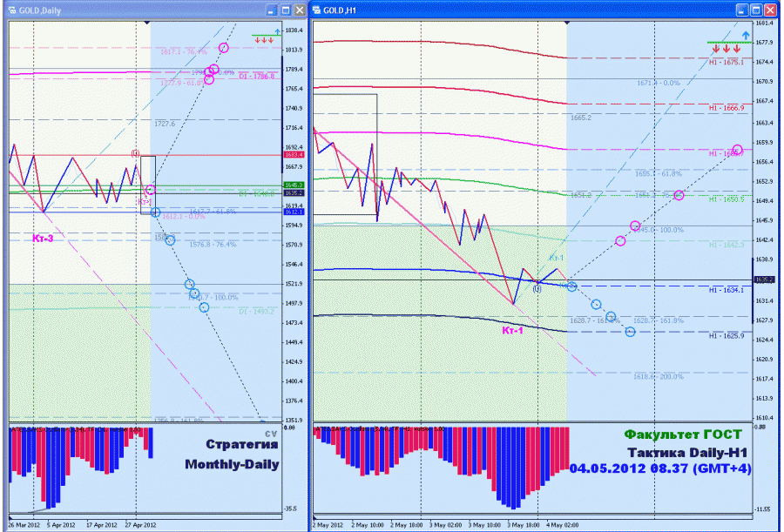Click the H1 - 1625.9 level label
This screenshot has height=532, width=784.
[727, 336]
